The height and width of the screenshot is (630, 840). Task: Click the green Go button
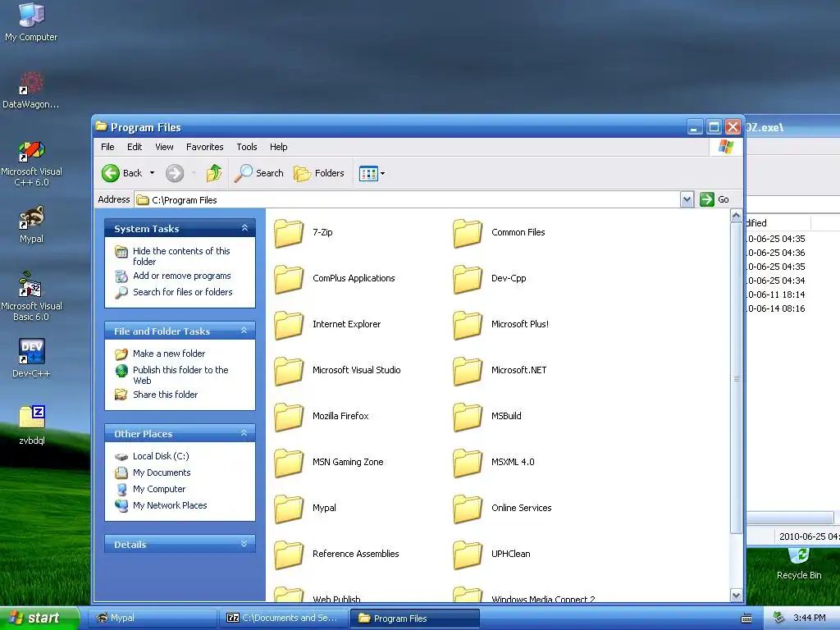(714, 199)
